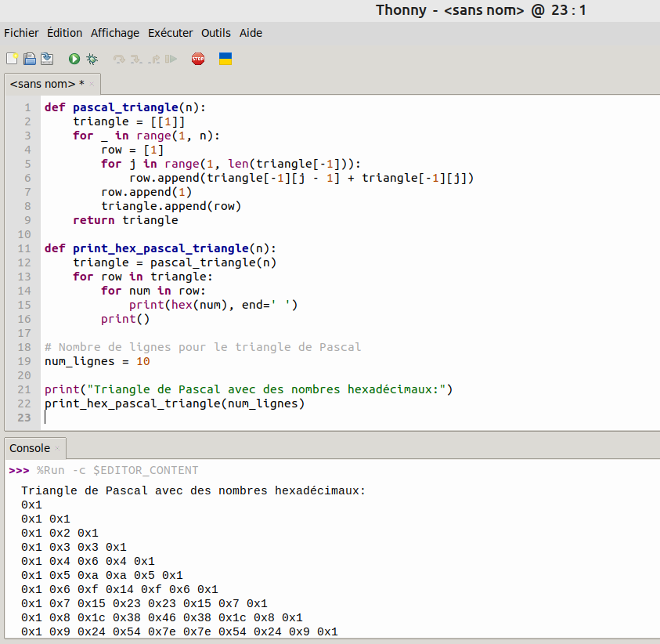Run the current script with green play icon

[74, 59]
